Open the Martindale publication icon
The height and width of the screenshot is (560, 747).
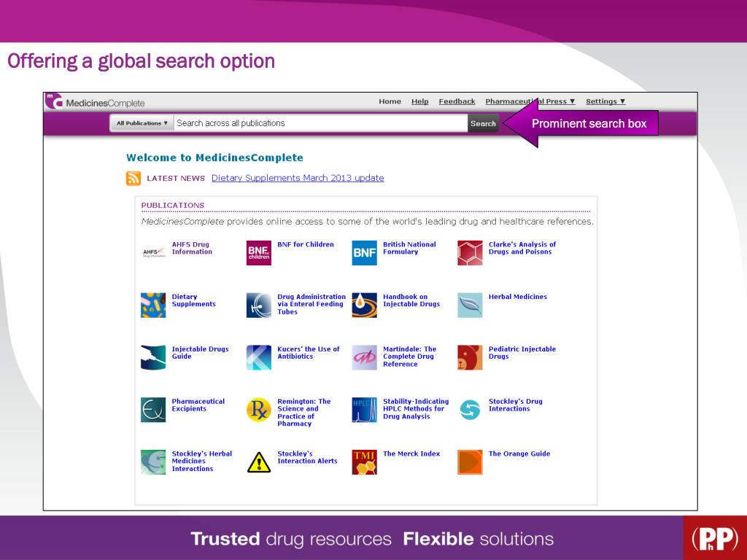(x=365, y=357)
